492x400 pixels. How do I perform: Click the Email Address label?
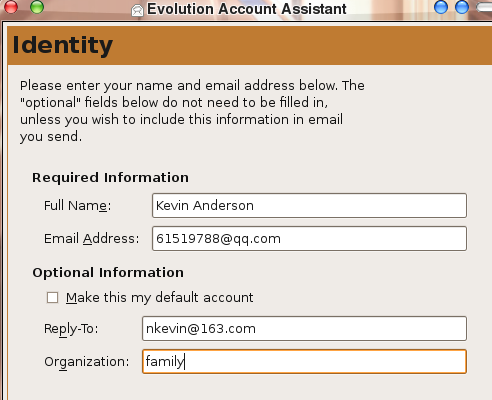coord(91,239)
